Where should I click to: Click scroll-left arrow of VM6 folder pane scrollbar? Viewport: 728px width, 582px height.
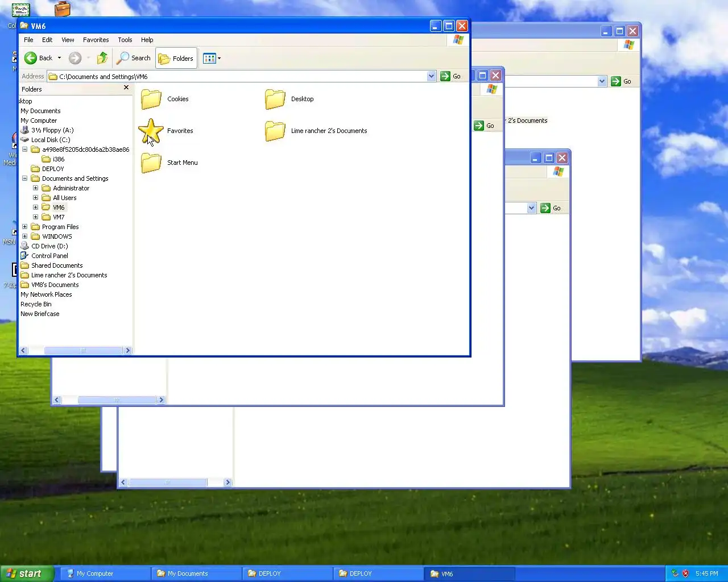coord(23,351)
